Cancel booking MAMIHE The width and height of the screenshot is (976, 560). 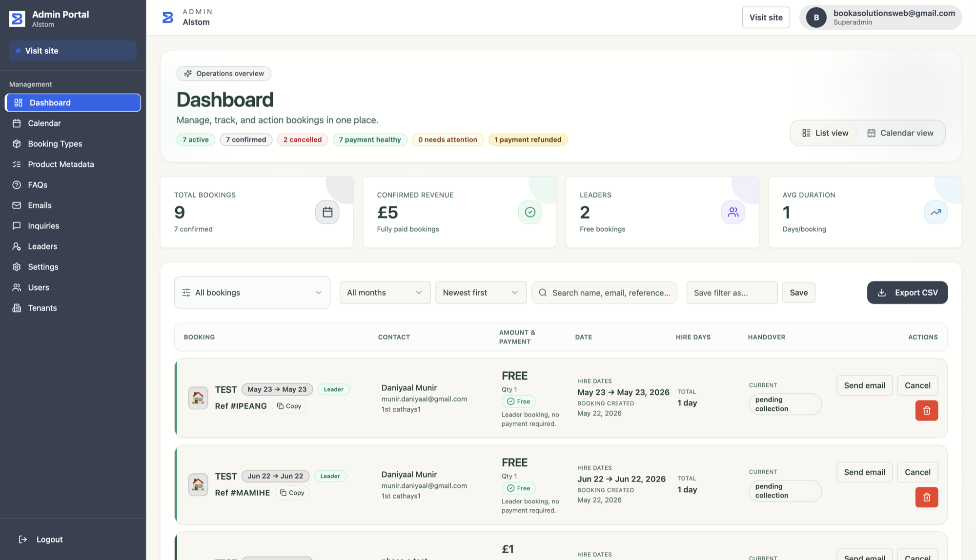[x=917, y=472]
